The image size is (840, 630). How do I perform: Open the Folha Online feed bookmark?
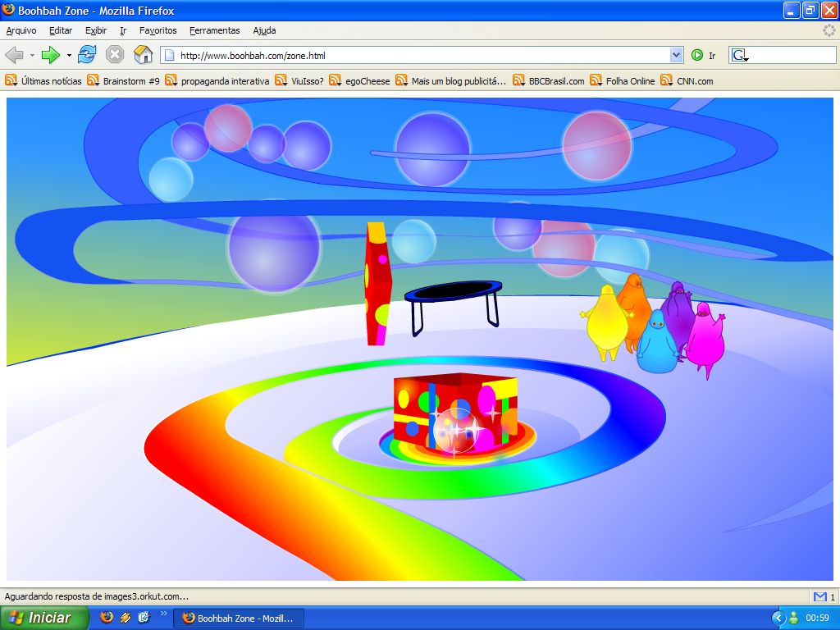[623, 81]
